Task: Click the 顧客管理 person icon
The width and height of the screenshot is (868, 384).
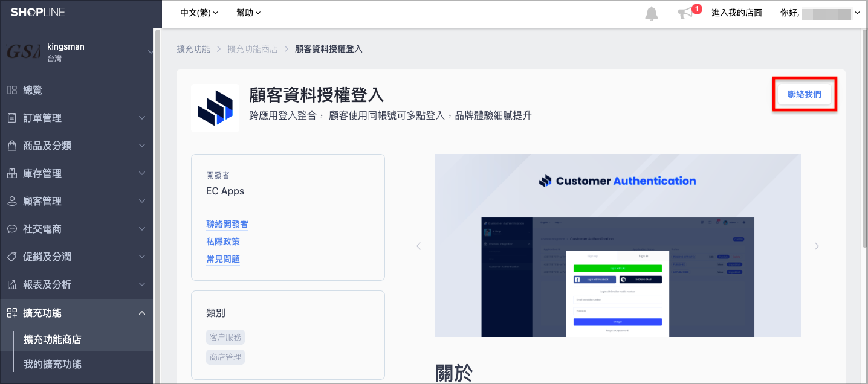Action: (x=12, y=201)
